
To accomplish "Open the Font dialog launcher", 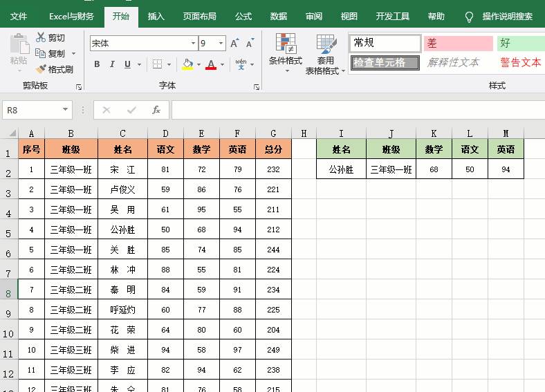I will 257,87.
